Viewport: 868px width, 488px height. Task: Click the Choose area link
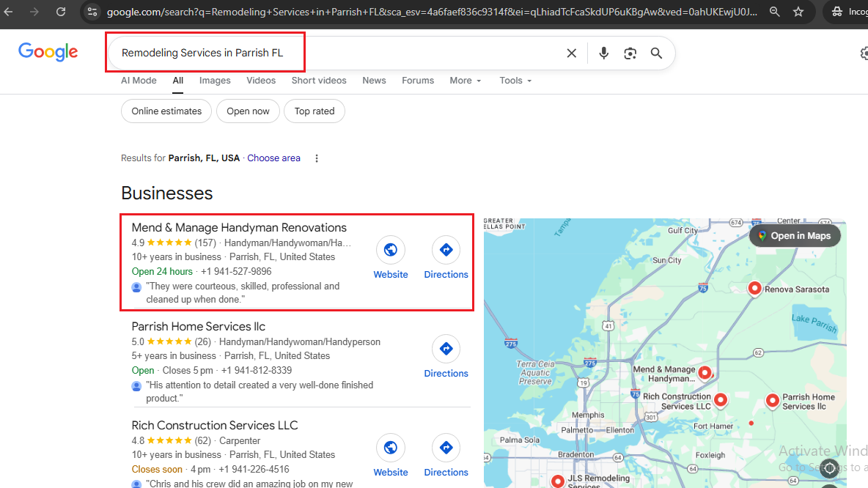click(x=273, y=158)
